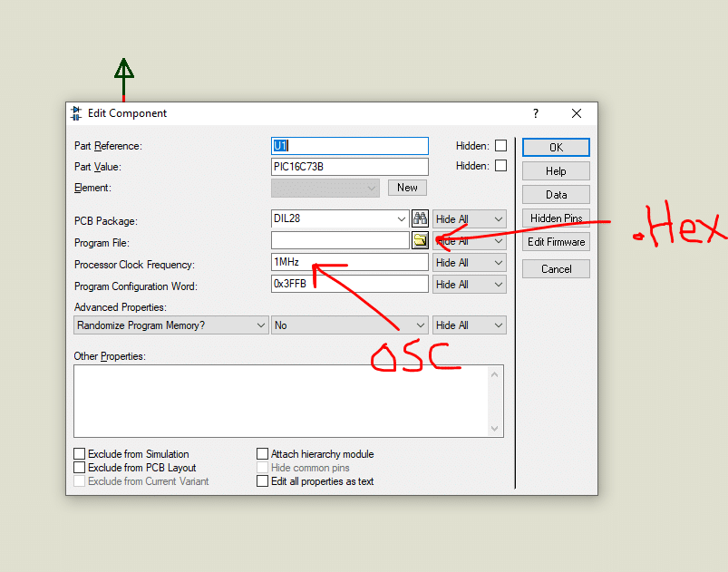Click the Edit Firmware button
Screen dimensions: 728x572
point(556,242)
